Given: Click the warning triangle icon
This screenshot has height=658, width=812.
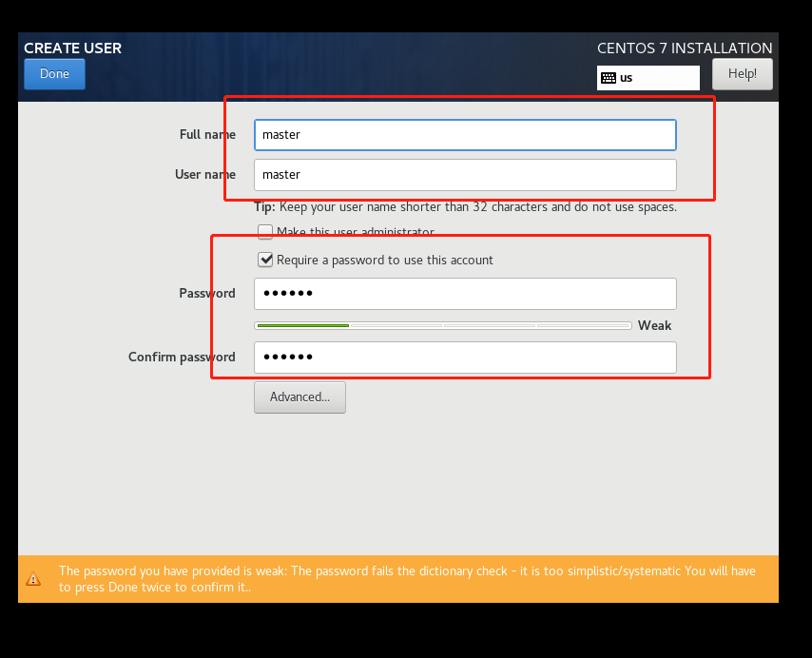Looking at the screenshot, I should point(33,579).
